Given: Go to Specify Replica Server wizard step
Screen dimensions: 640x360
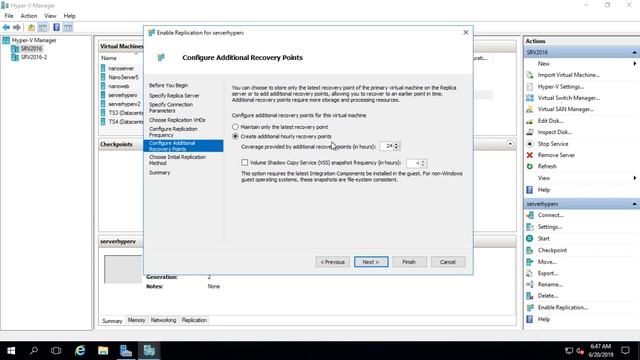Looking at the screenshot, I should [174, 96].
